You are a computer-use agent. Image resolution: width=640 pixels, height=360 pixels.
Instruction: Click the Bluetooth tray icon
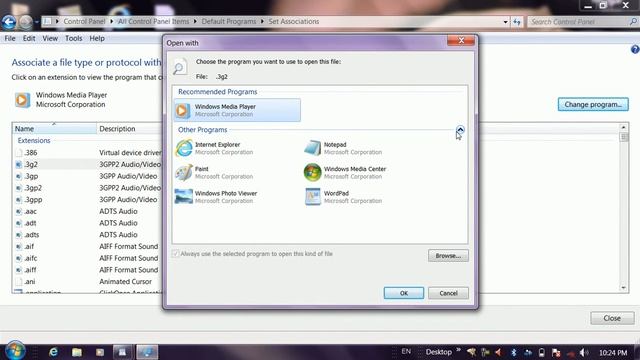tap(513, 352)
